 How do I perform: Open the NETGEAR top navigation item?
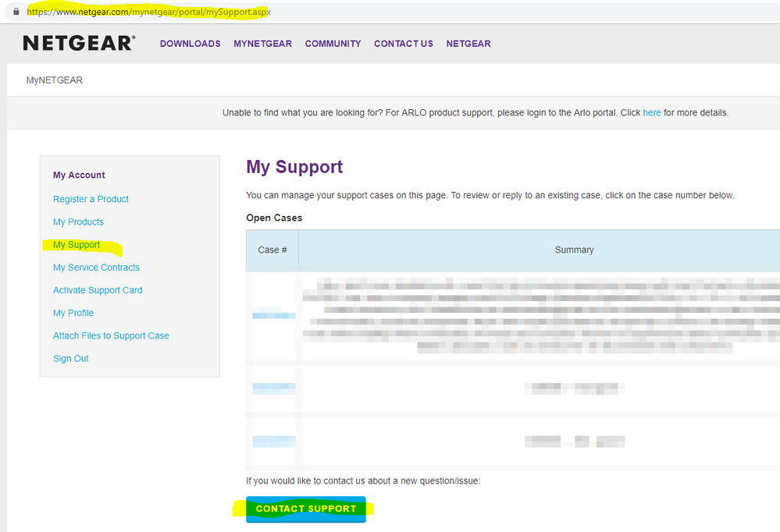pos(468,44)
